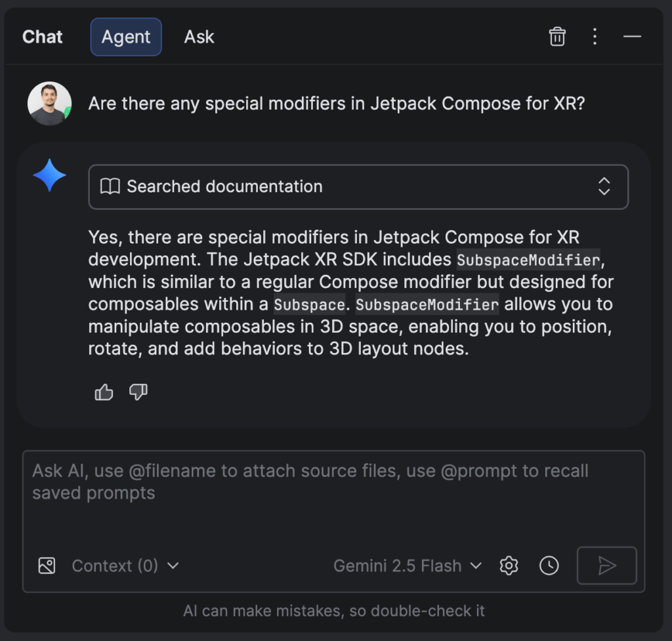
Task: Expand the Searched documentation details chevron
Action: click(x=604, y=186)
